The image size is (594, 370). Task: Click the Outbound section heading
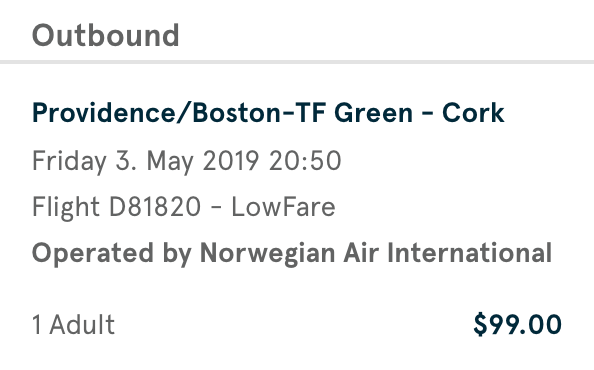click(x=105, y=35)
